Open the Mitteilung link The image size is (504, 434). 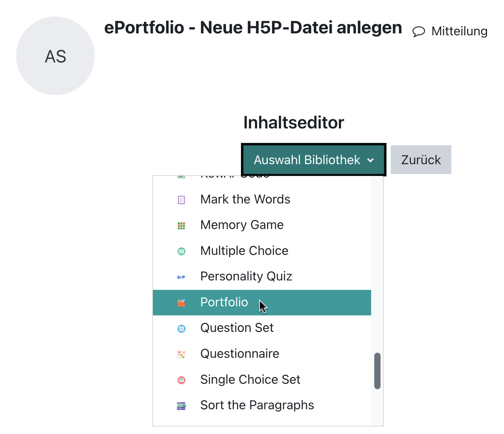point(450,31)
